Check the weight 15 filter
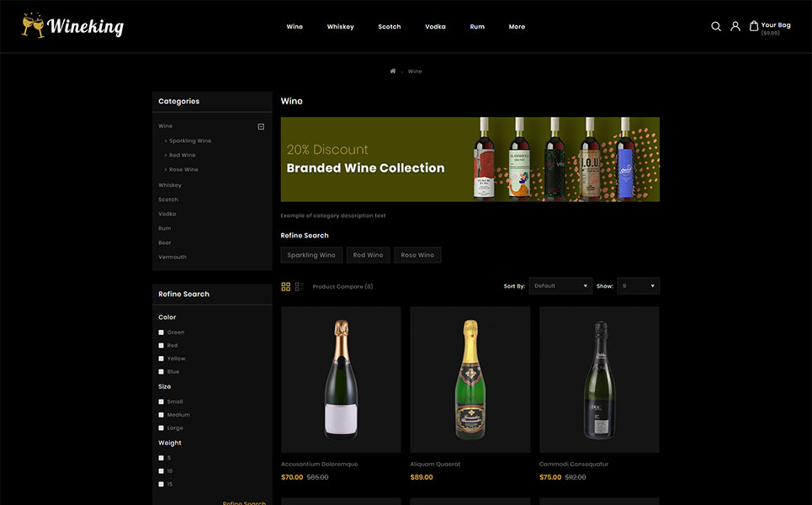812x505 pixels. coord(161,484)
